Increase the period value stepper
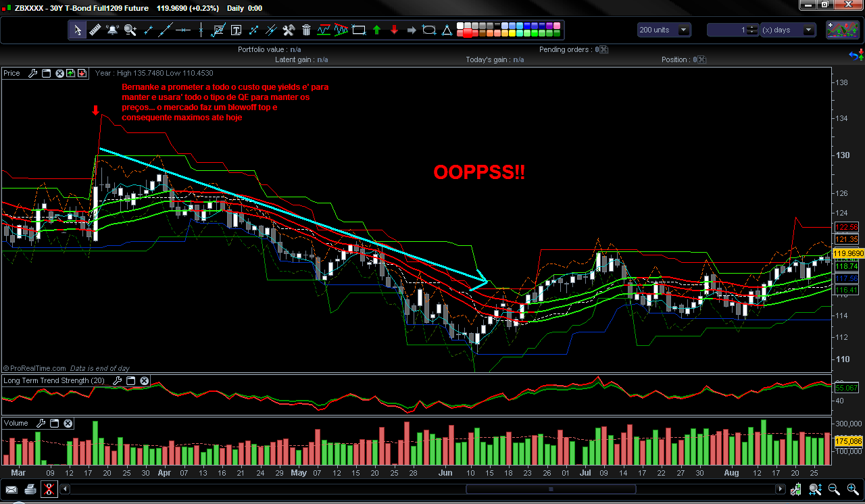Image resolution: width=865 pixels, height=504 pixels. click(753, 27)
